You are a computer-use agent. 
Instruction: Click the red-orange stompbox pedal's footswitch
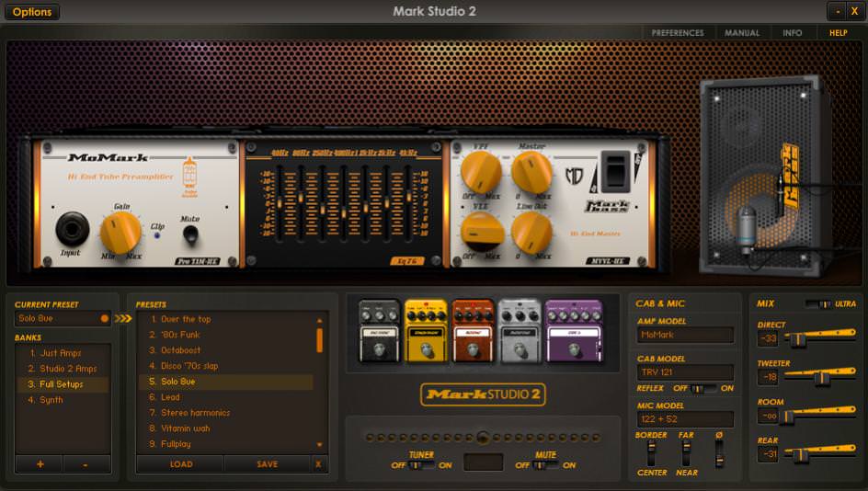(x=473, y=349)
